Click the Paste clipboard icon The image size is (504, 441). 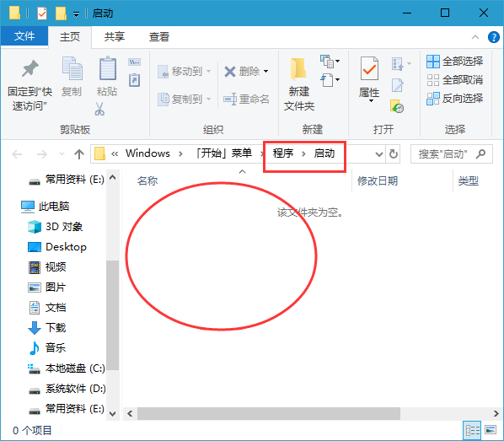(x=107, y=68)
